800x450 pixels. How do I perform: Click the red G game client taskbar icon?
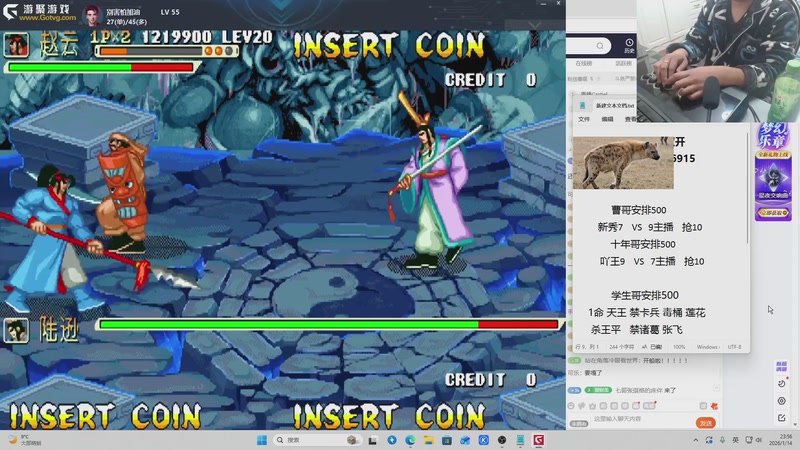(x=539, y=440)
